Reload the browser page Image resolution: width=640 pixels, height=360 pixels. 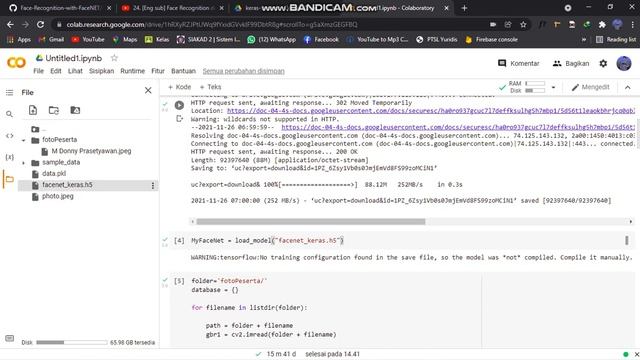tap(40, 24)
